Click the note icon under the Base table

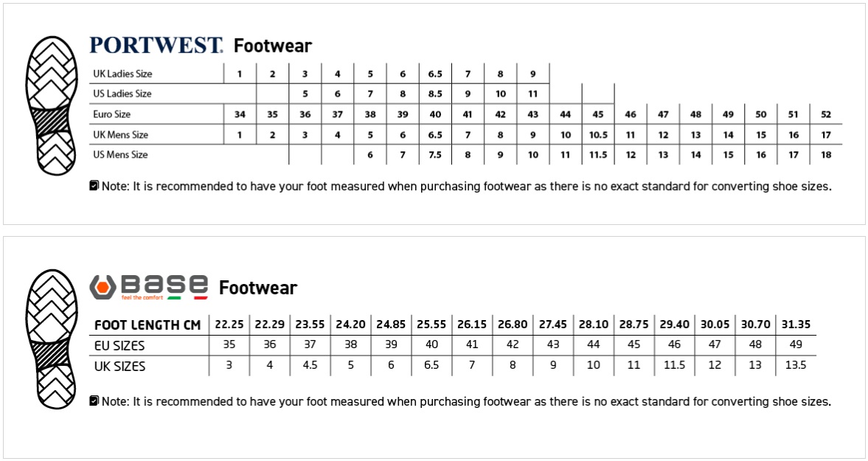pyautogui.click(x=94, y=401)
